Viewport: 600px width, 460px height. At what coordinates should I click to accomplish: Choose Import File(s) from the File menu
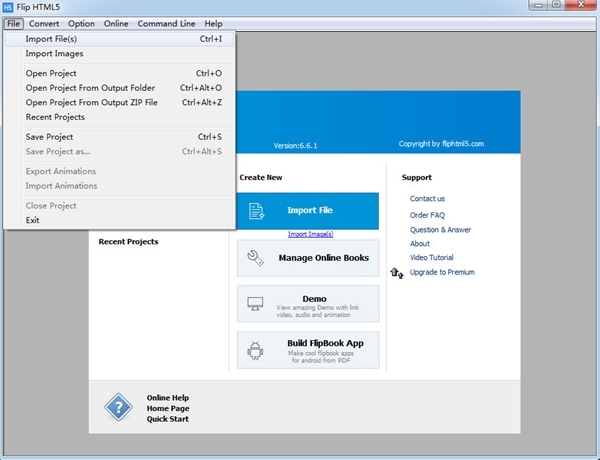pyautogui.click(x=51, y=39)
